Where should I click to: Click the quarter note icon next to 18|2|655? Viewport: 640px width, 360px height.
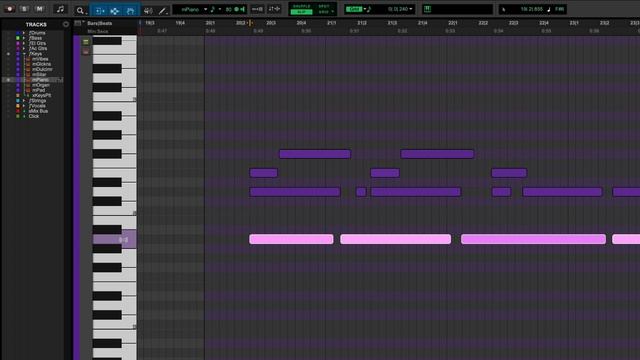coord(549,9)
